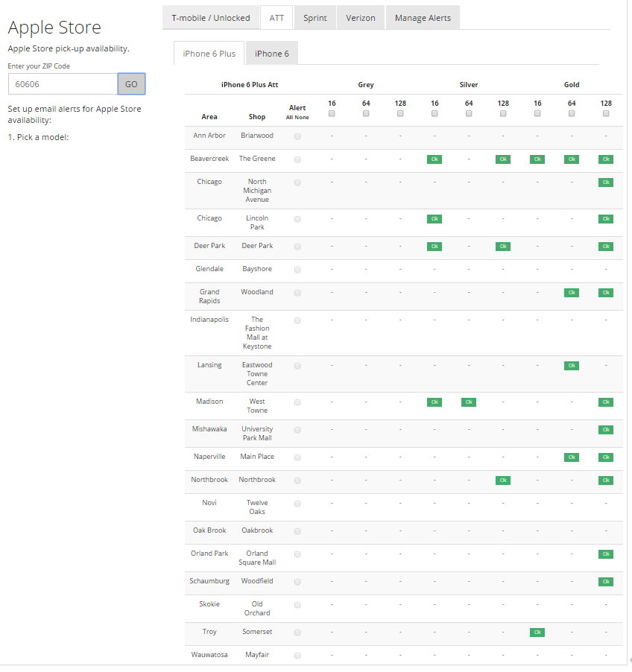This screenshot has width=632, height=672.
Task: Click Ok badge for Lincoln Park Silver 16
Action: click(x=434, y=219)
